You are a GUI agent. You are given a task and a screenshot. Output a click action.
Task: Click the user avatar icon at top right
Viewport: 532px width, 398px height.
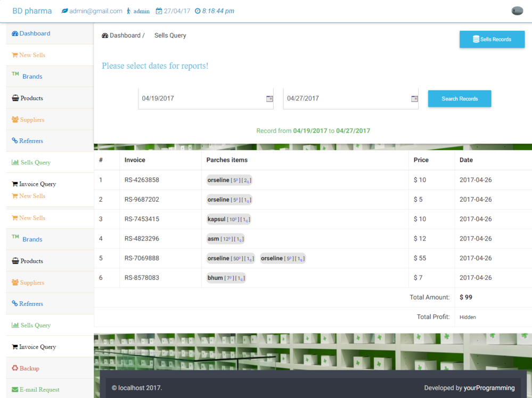tap(517, 11)
